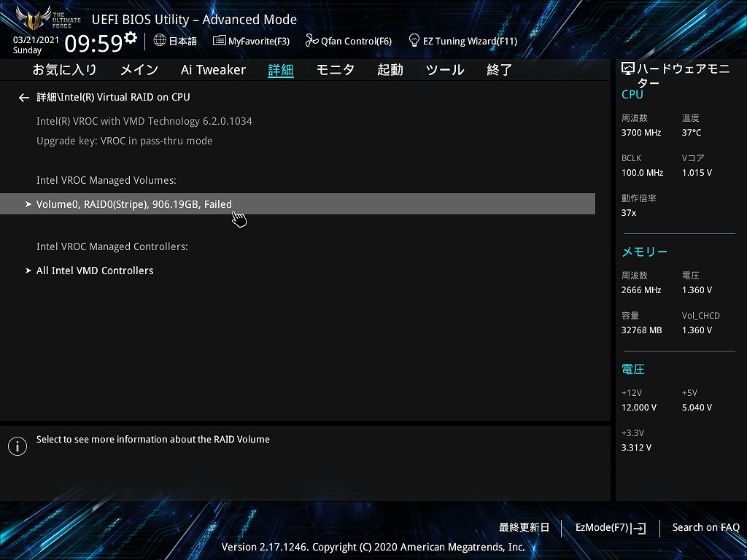
Task: Open the 終了 tab
Action: (x=499, y=70)
